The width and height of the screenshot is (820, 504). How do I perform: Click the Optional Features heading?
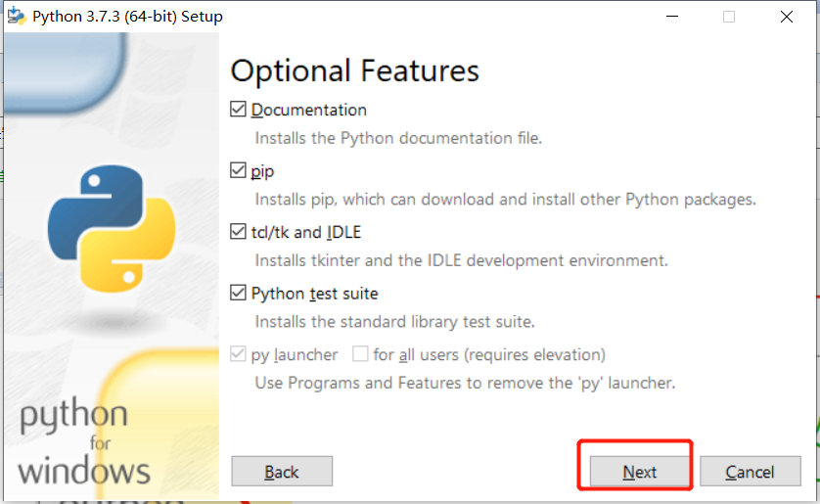[354, 71]
